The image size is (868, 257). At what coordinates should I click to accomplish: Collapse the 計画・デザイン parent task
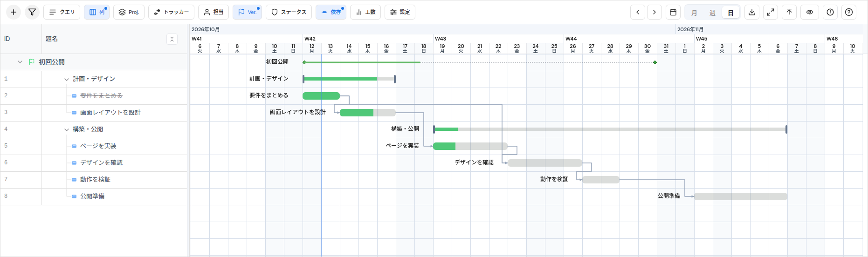tap(67, 79)
